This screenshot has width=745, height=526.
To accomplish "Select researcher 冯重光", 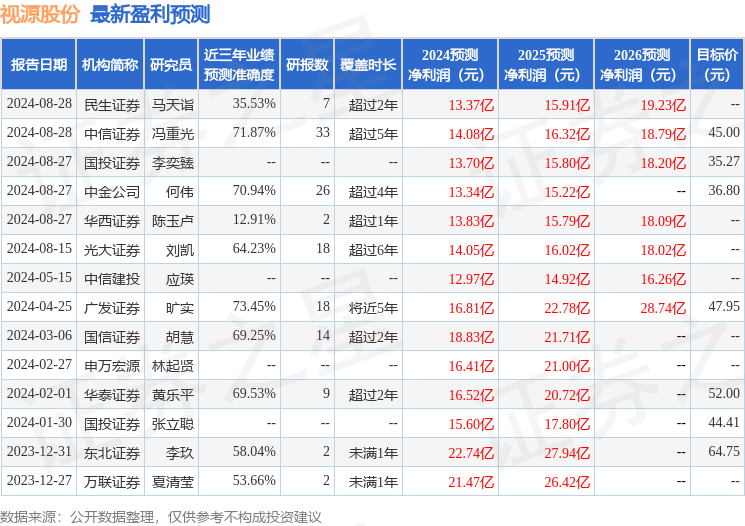I will [173, 133].
